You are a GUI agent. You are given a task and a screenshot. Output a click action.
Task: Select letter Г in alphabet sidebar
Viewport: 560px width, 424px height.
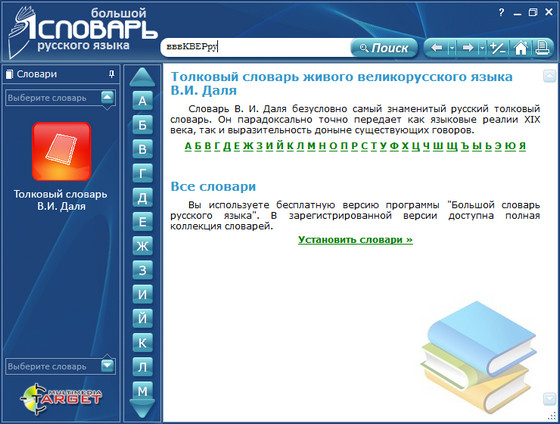[x=142, y=173]
